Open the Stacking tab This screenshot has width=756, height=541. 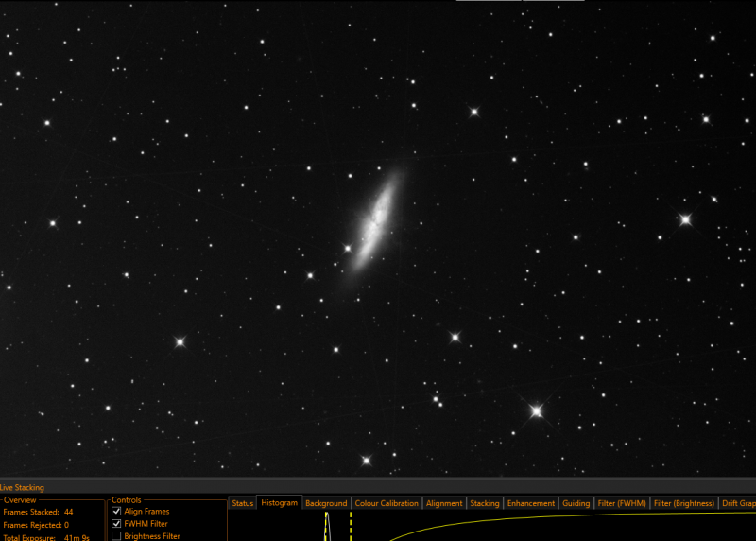point(485,503)
